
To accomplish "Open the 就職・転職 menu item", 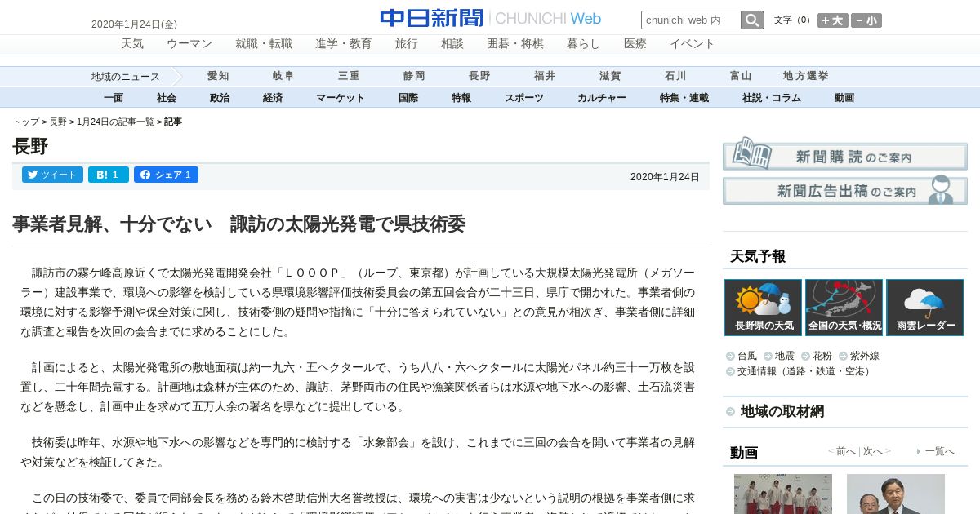I will tap(264, 43).
